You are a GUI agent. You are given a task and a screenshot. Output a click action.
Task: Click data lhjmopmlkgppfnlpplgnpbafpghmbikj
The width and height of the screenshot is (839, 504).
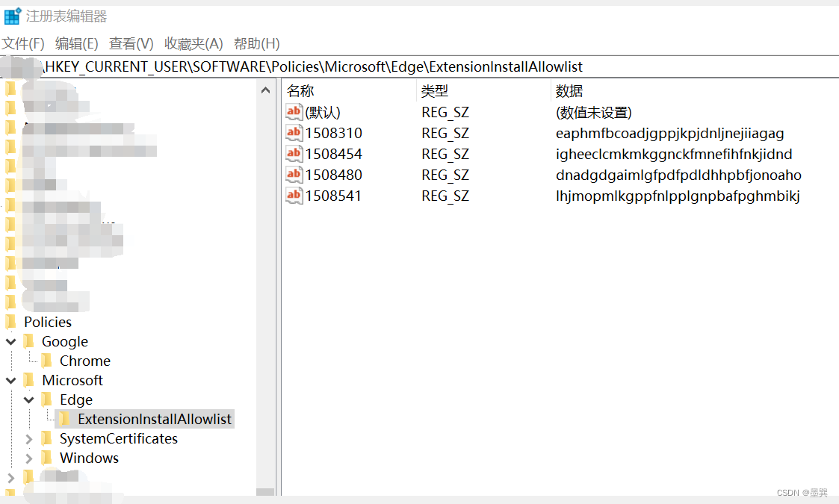pos(678,196)
